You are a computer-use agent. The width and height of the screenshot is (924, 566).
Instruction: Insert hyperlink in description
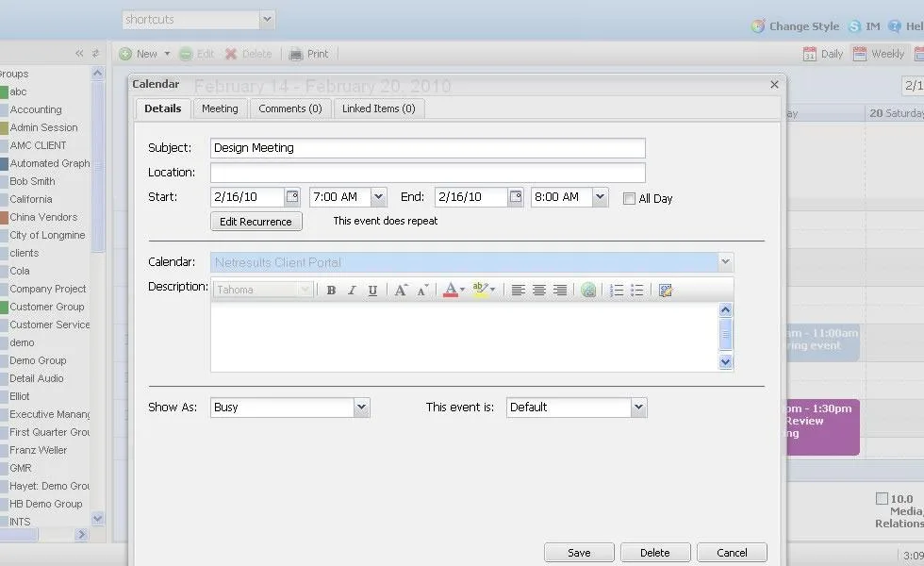pyautogui.click(x=588, y=291)
